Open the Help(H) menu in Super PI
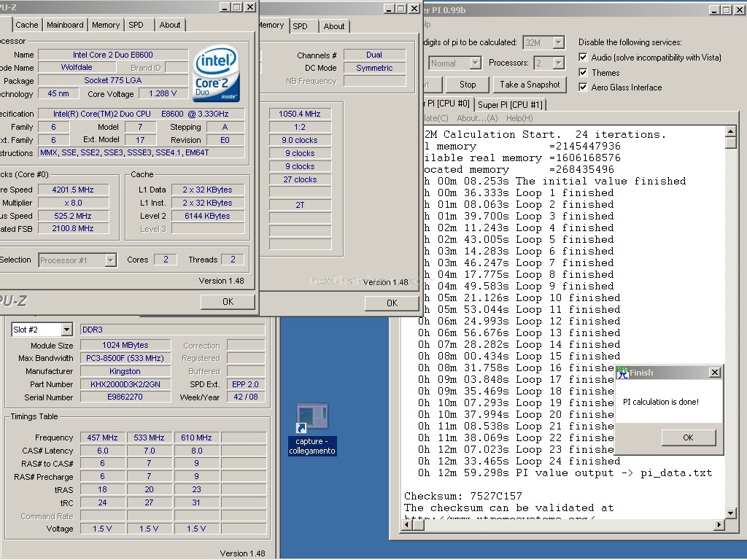Screen dimensions: 747x560 (x=519, y=118)
